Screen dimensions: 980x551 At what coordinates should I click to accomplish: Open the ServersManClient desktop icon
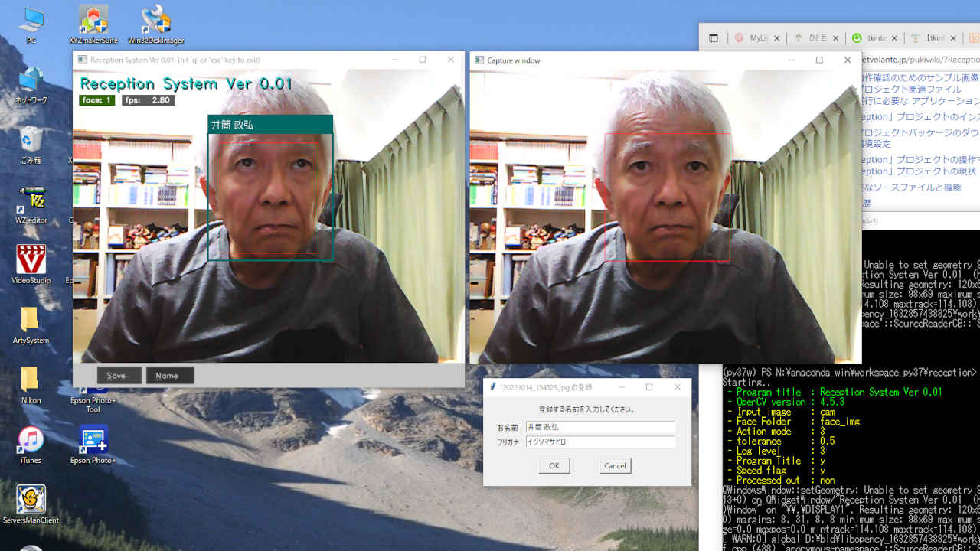coord(31,500)
